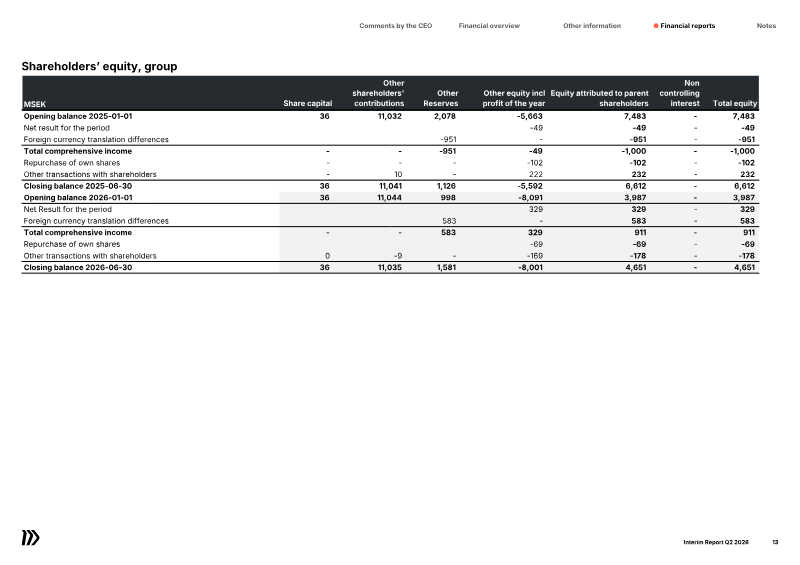Select the Repurchase of own shares 2025 row

pos(390,163)
